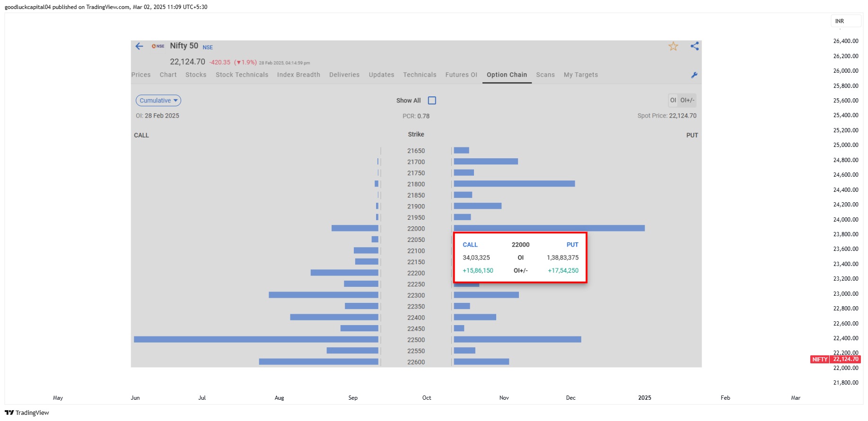Click the put OI bar at strike 21700
868x421 pixels.
tap(486, 162)
